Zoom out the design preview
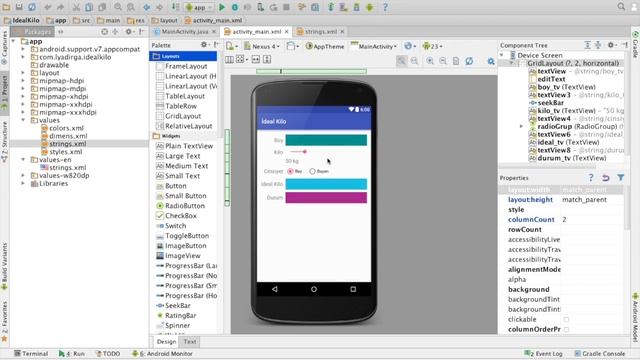 (x=443, y=61)
